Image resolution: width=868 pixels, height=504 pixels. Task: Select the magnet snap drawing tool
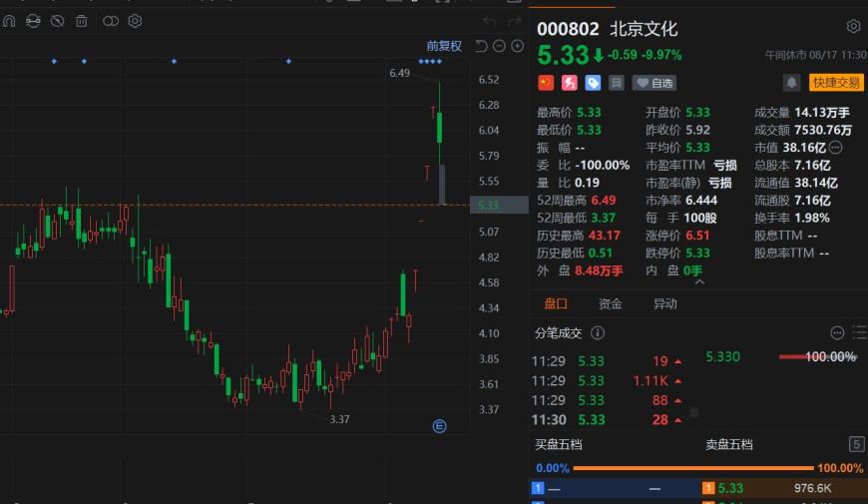click(x=9, y=22)
